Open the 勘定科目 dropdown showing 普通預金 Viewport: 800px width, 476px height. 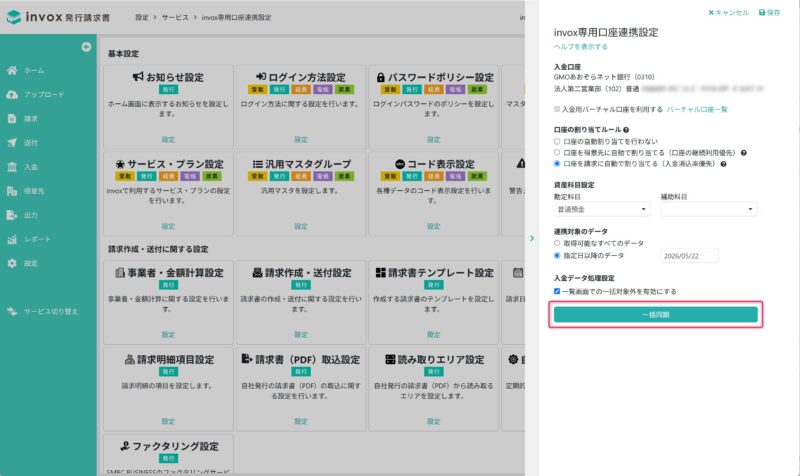[x=602, y=209]
